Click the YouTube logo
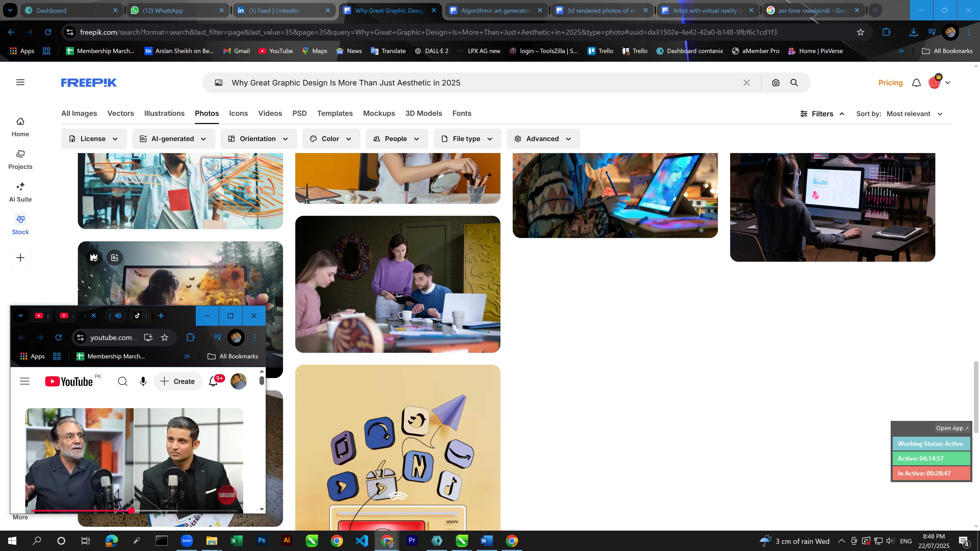Viewport: 980px width, 551px height. (x=69, y=381)
